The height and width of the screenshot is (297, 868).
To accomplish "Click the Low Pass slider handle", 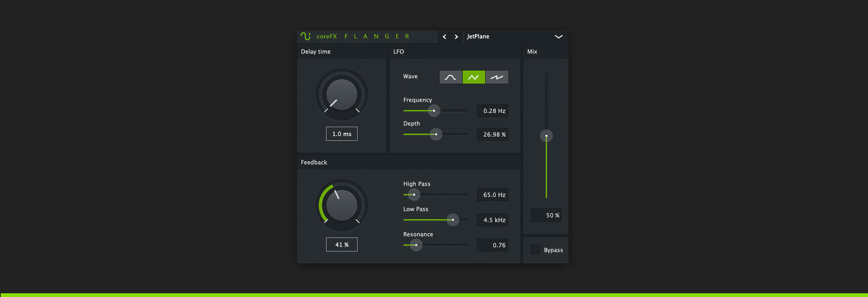I will click(453, 220).
